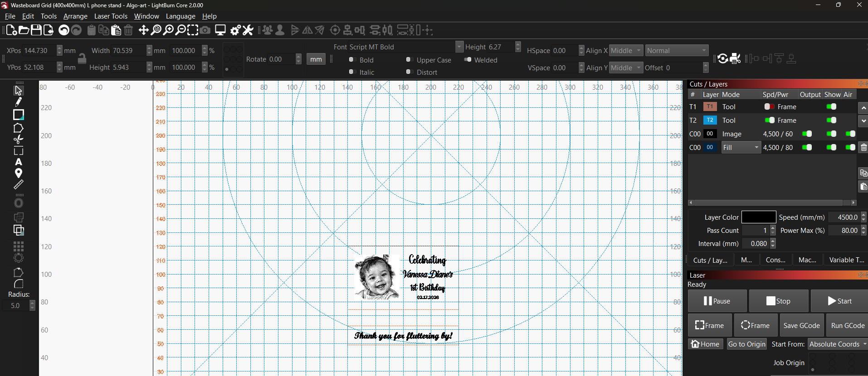Select the Draw Lines pencil tool
868x376 pixels.
[19, 102]
